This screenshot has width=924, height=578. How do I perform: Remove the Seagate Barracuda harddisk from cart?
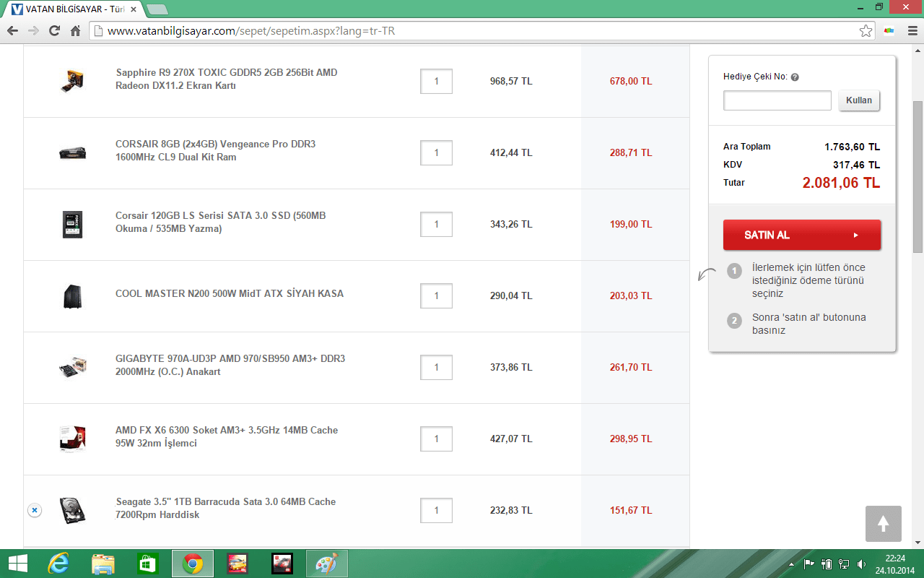34,510
